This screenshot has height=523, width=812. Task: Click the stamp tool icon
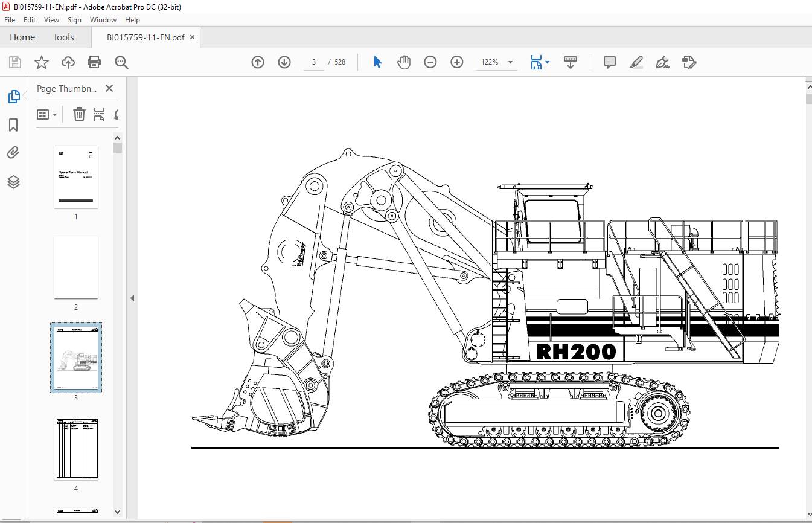[689, 62]
